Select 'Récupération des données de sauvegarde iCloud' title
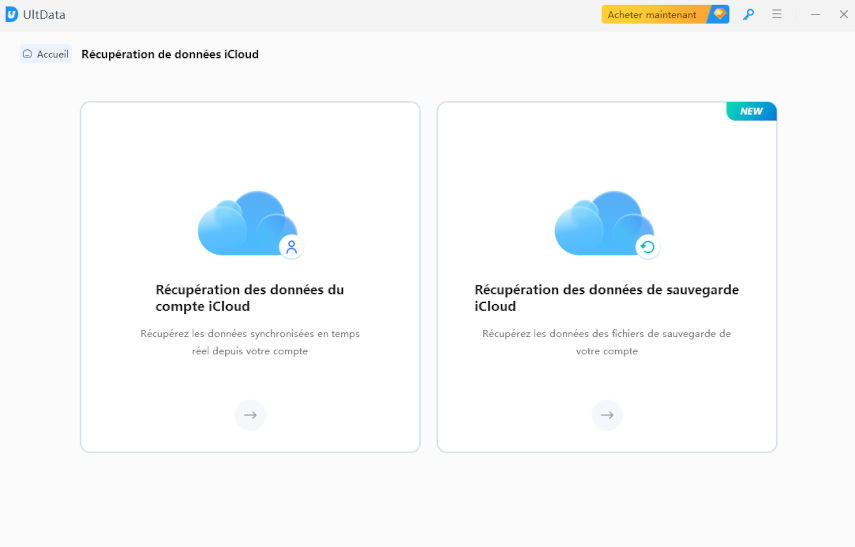Viewport: 855px width, 547px height. click(x=606, y=298)
